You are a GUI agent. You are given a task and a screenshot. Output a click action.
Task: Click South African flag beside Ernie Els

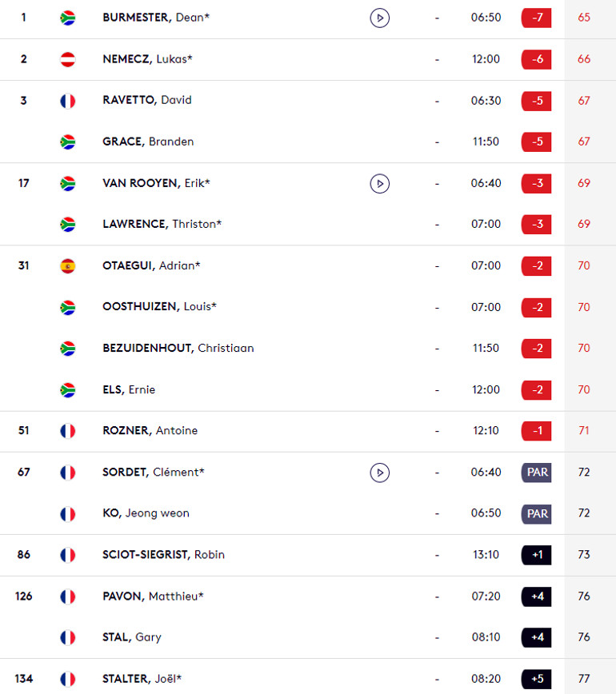(68, 390)
